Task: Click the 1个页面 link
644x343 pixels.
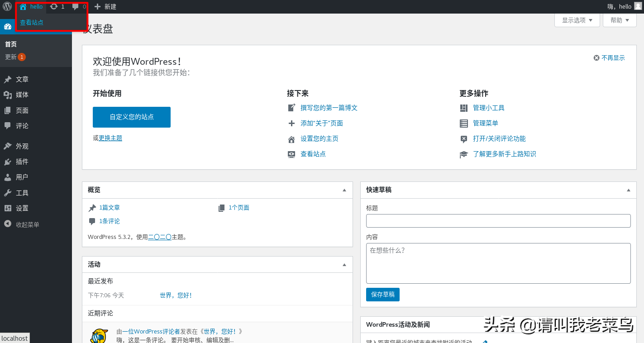Action: coord(239,208)
